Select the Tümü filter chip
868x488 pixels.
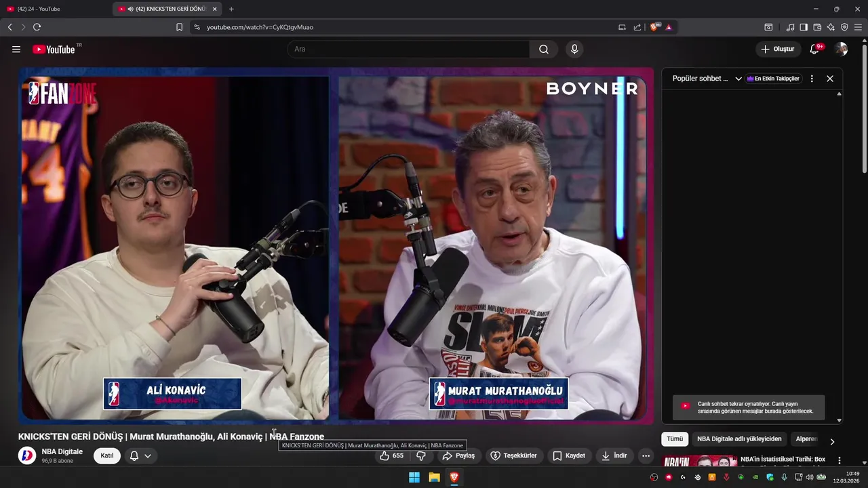coord(675,439)
